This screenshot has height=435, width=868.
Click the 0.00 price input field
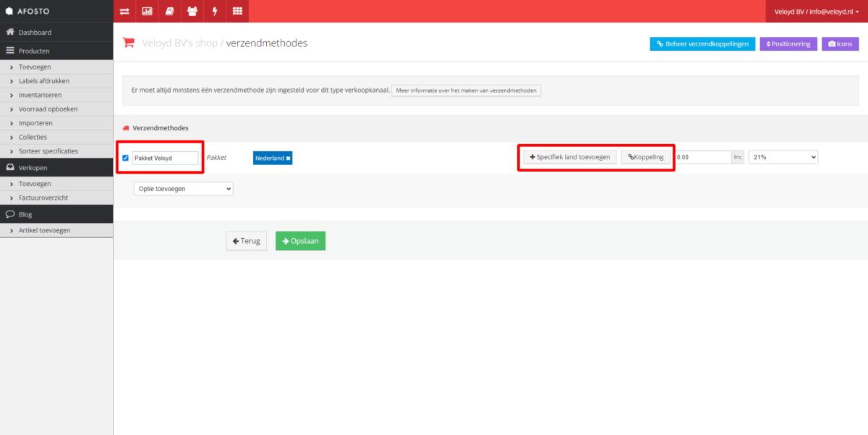[x=703, y=157]
